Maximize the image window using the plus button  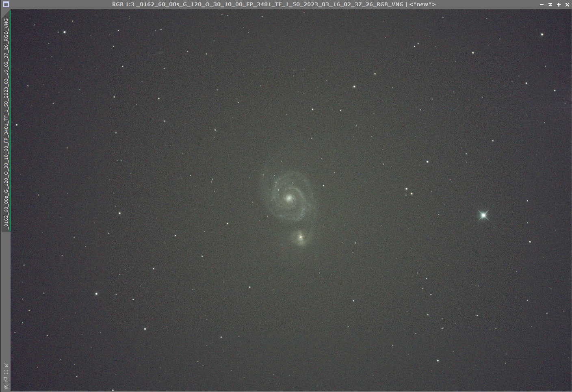[559, 4]
